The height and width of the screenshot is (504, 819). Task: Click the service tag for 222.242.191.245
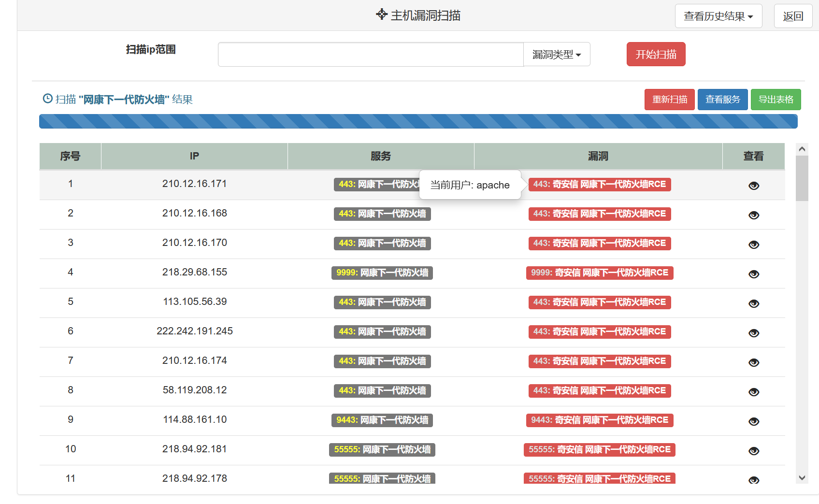[x=382, y=331]
